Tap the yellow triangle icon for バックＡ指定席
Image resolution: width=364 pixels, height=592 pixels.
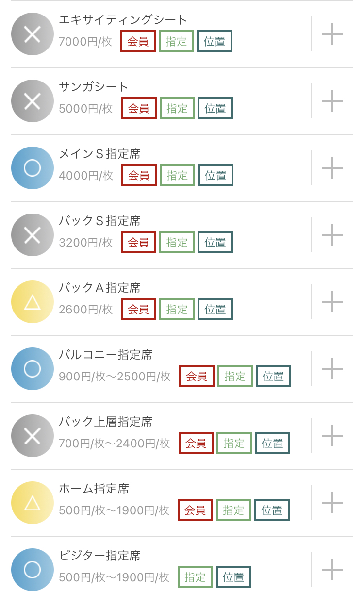click(32, 302)
